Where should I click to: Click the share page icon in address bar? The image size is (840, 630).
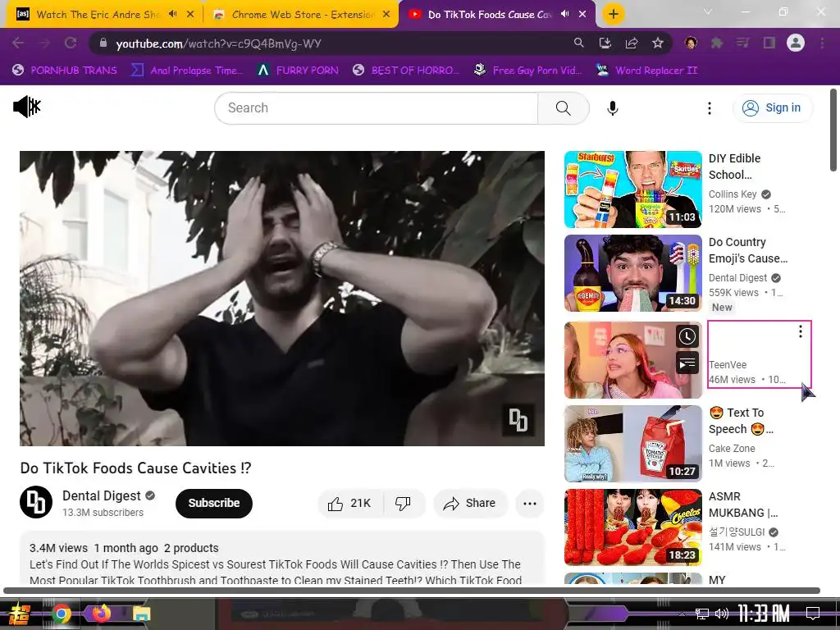click(632, 43)
